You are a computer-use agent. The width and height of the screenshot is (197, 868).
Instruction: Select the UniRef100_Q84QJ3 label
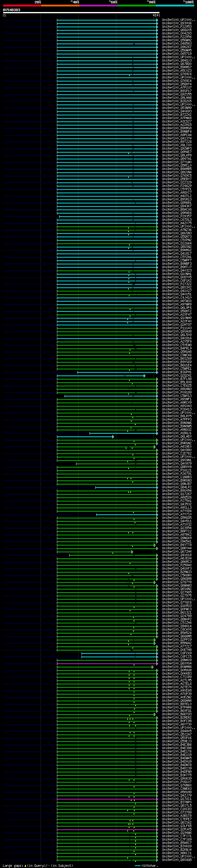[x=177, y=61]
